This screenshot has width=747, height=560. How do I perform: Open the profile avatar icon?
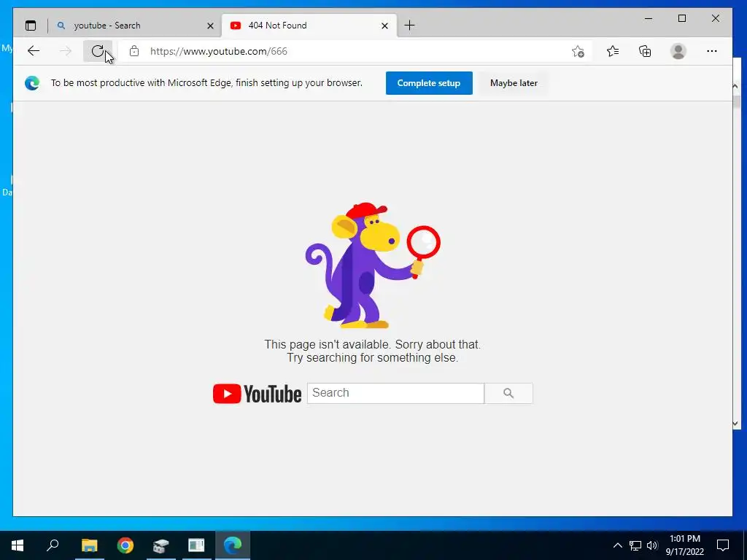(678, 51)
